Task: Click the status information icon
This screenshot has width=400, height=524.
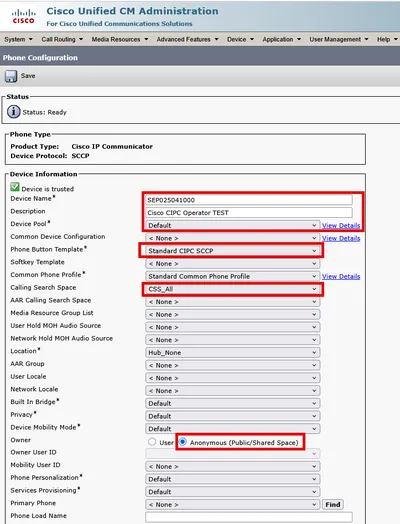Action: [x=14, y=112]
